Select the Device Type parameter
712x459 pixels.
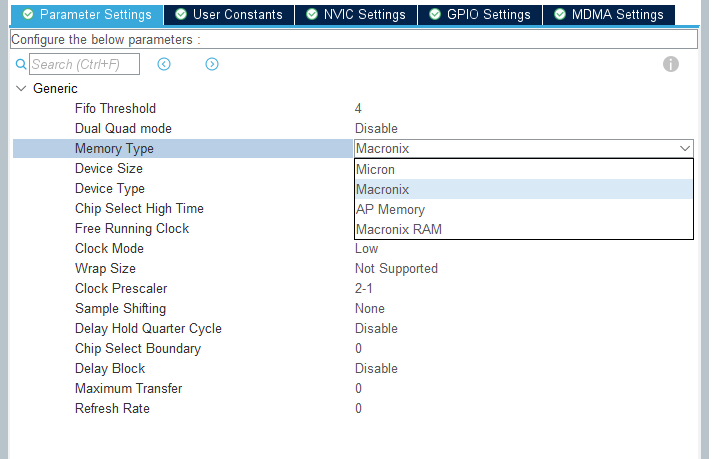pos(110,188)
